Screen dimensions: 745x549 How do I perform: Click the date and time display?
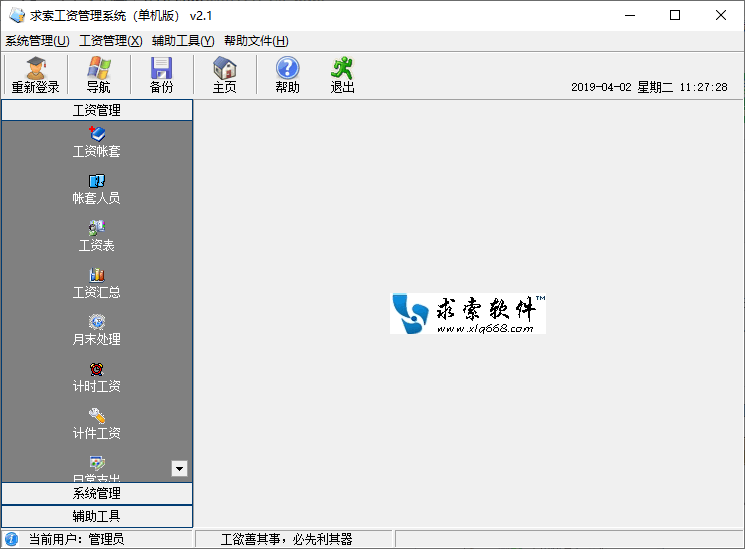point(649,87)
